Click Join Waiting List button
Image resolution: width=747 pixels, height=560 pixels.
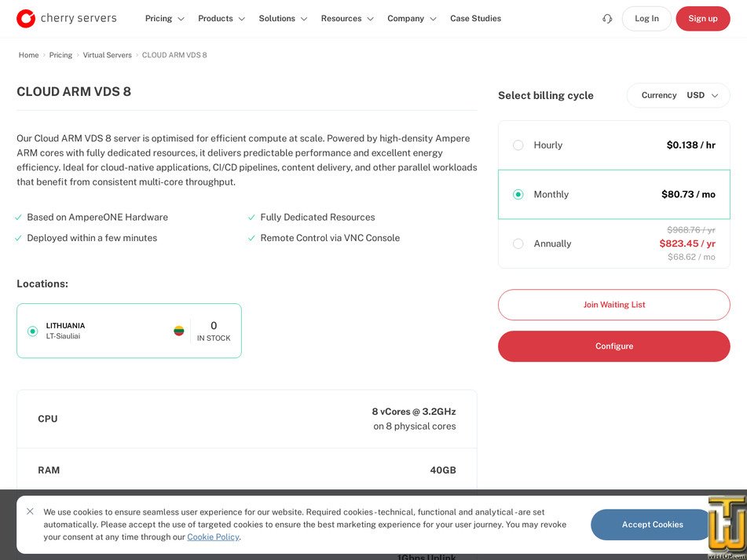point(614,305)
